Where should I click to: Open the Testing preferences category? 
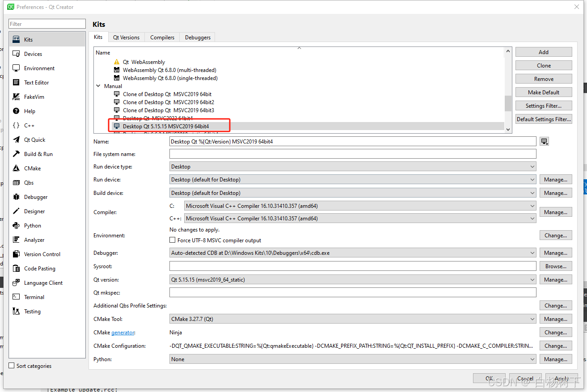click(x=47, y=311)
